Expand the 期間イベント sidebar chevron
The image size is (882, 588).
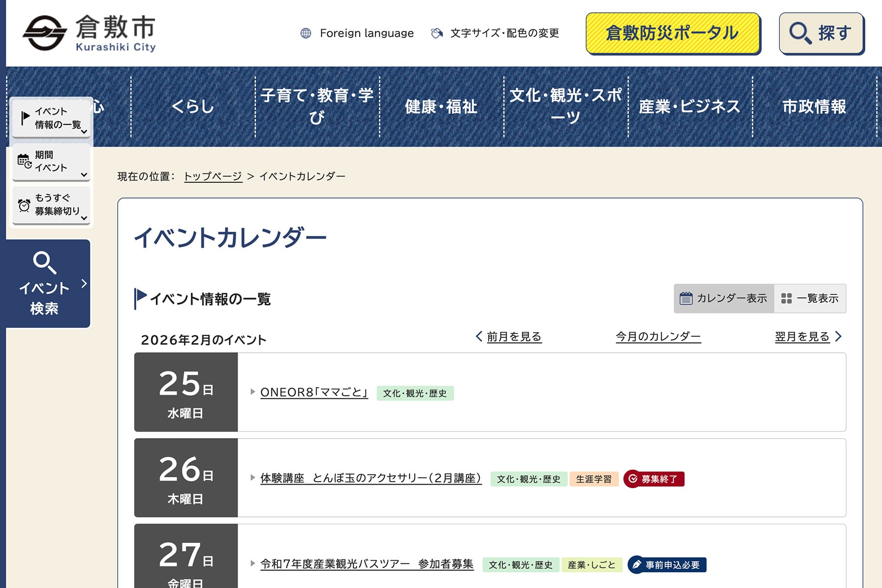pos(84,174)
